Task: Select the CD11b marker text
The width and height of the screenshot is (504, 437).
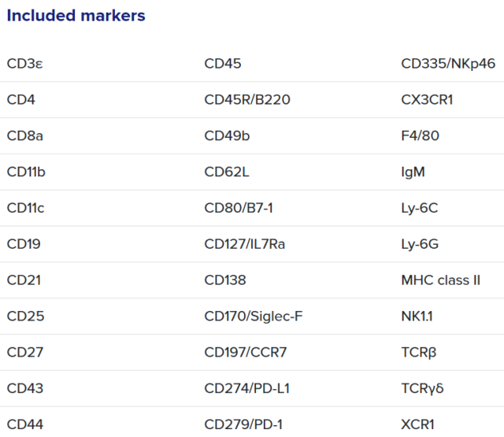Action: pos(27,172)
